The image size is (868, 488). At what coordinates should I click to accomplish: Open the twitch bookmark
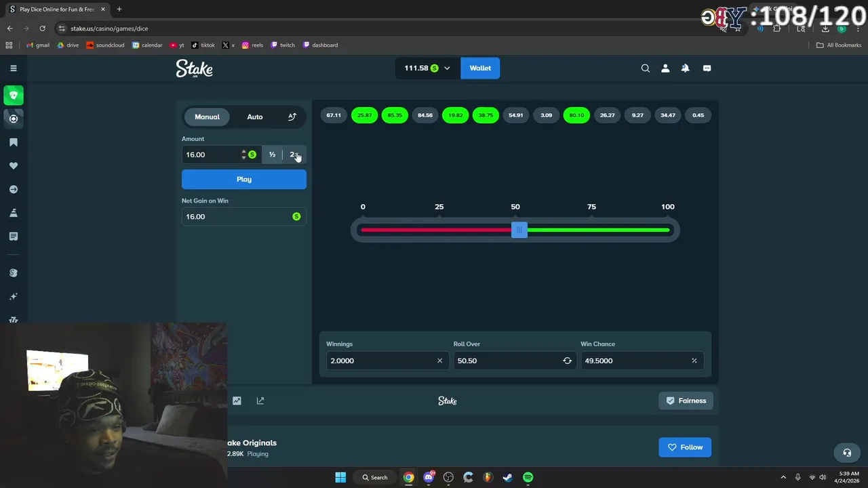[x=283, y=45]
